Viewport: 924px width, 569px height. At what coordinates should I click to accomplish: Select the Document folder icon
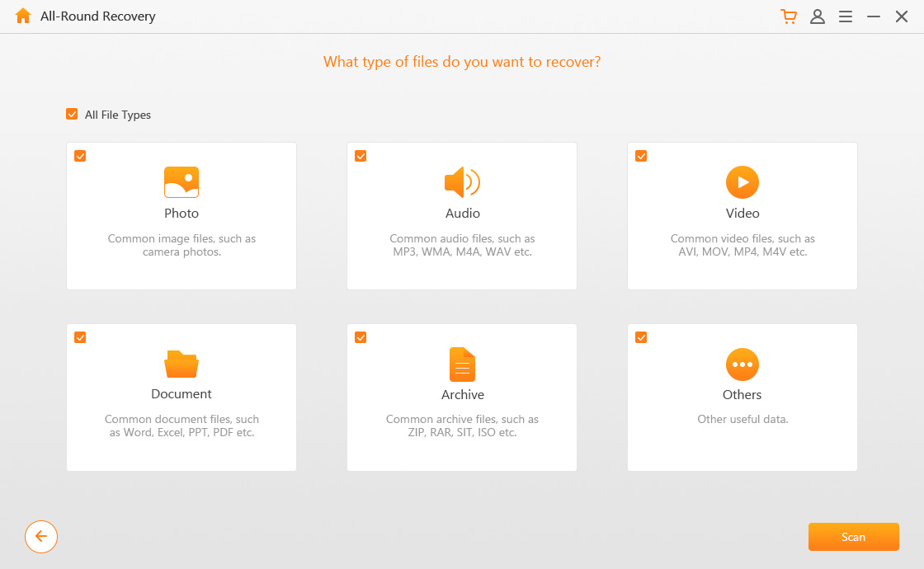[x=181, y=363]
